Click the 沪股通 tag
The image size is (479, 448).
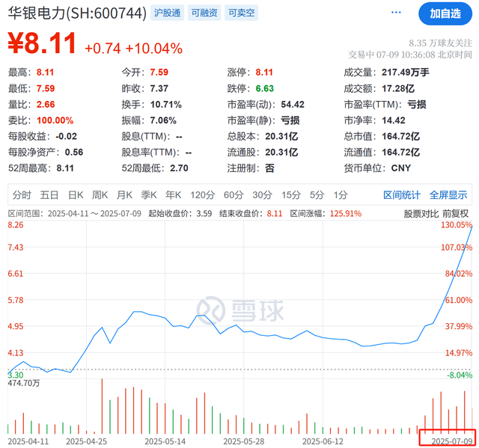click(x=167, y=13)
